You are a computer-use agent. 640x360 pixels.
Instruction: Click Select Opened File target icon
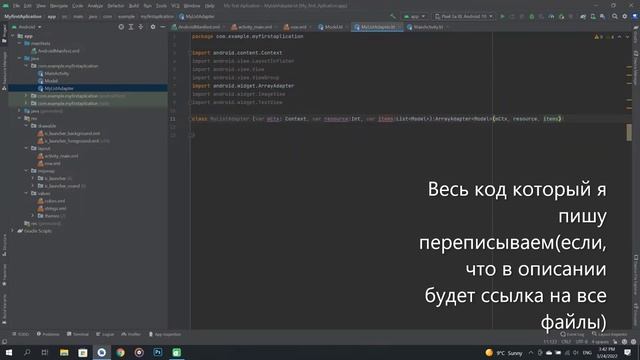[121, 27]
